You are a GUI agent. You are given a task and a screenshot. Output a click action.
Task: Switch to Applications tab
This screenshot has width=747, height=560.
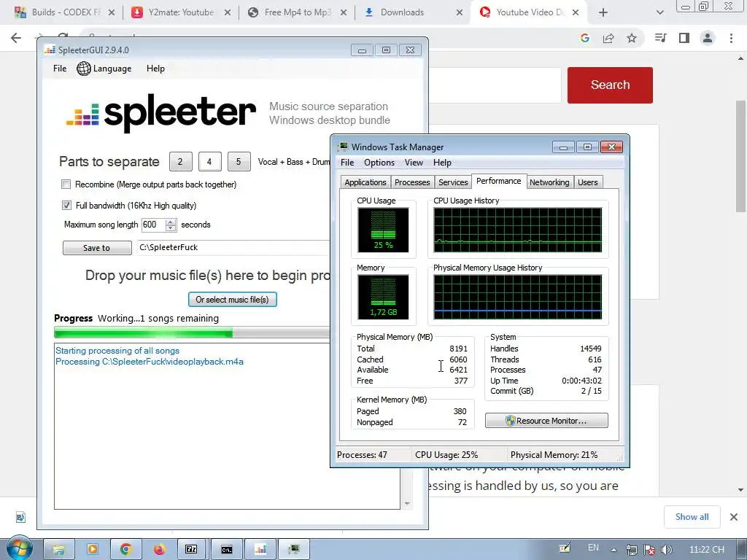(365, 182)
